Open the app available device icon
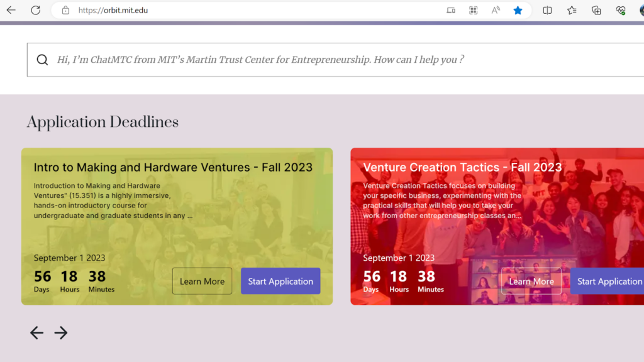The height and width of the screenshot is (362, 644). [451, 10]
